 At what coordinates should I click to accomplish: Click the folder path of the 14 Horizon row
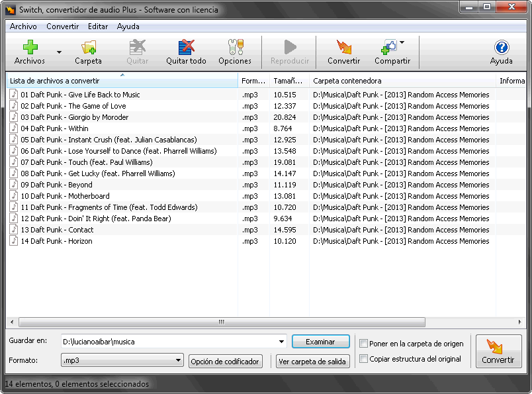pyautogui.click(x=401, y=241)
